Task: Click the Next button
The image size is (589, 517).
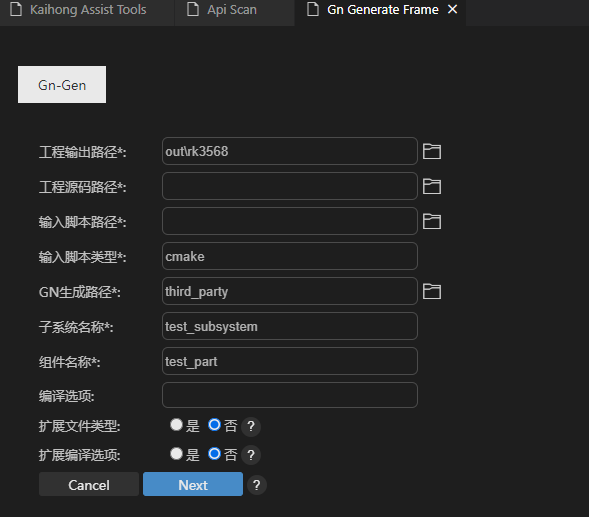Action: pos(193,484)
